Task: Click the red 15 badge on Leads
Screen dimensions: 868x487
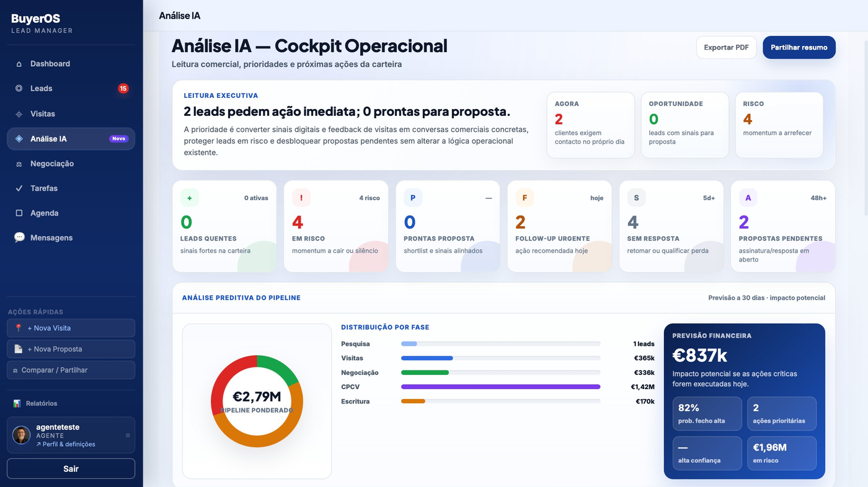Action: (123, 89)
